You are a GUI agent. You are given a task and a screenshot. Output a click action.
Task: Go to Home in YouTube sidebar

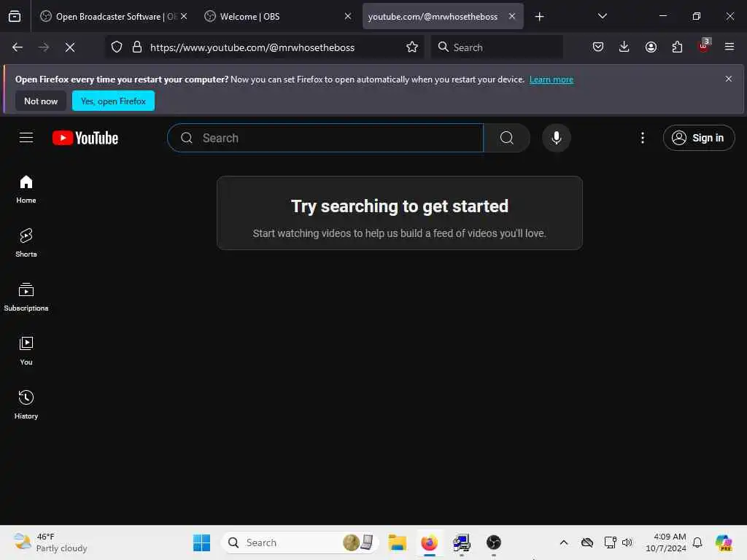[x=26, y=189]
